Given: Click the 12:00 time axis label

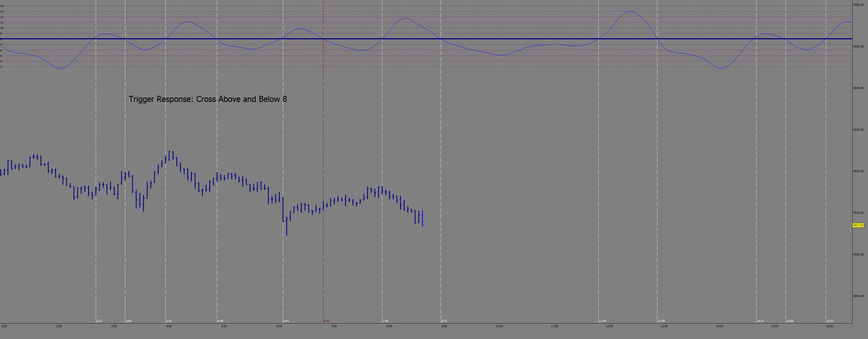Looking at the screenshot, I should point(609,326).
